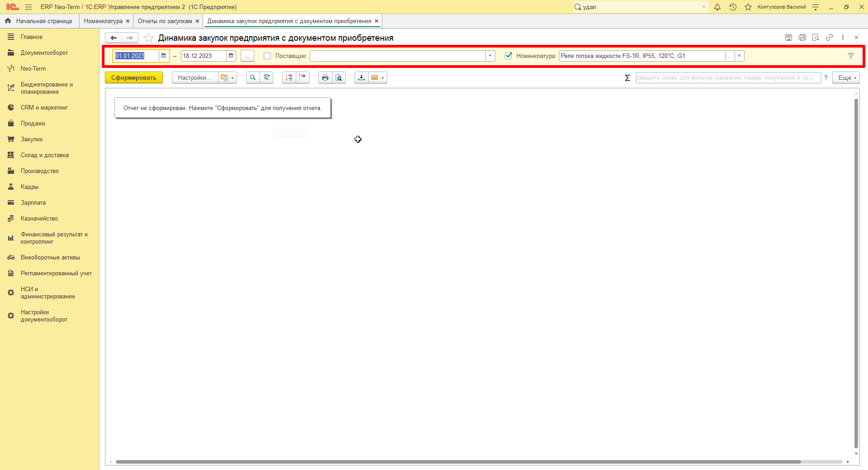Screen dimensions: 868x470
Task: Click the collapse all groups icon
Action: coord(303,77)
